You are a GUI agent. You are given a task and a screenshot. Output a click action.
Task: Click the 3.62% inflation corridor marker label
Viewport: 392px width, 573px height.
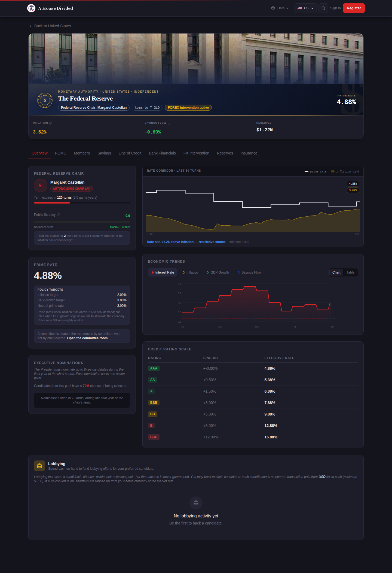pos(353,190)
